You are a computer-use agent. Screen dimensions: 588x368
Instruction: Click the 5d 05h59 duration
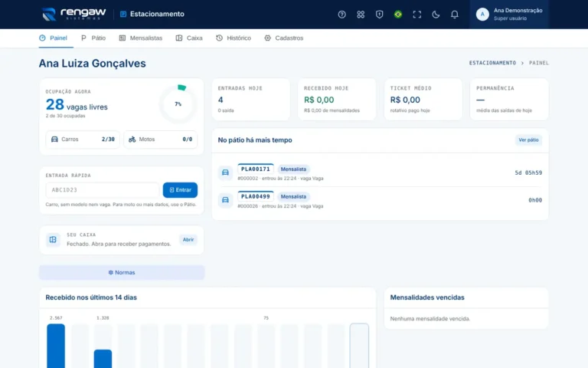tap(528, 172)
